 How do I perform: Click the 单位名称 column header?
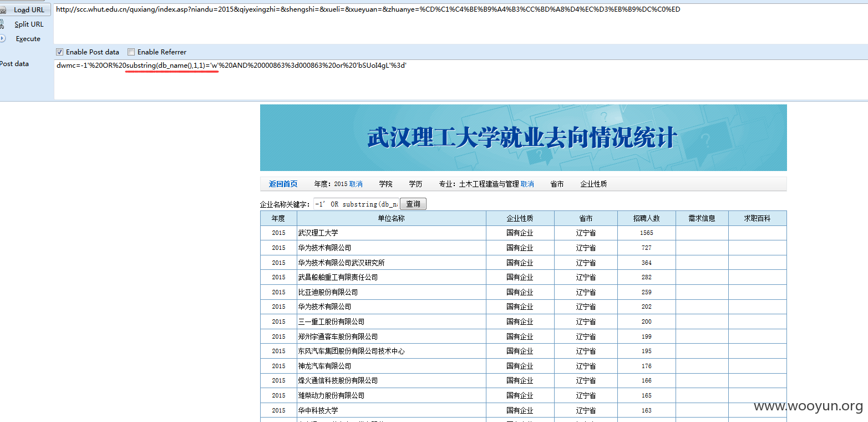click(392, 218)
